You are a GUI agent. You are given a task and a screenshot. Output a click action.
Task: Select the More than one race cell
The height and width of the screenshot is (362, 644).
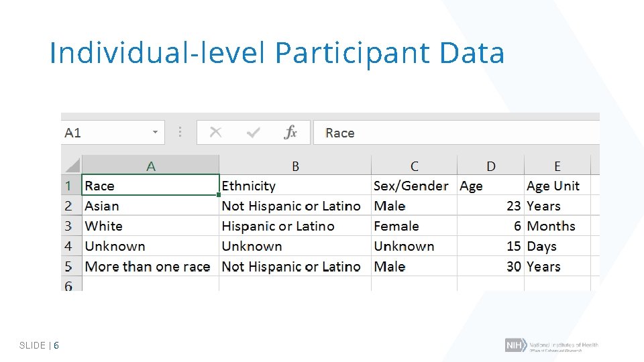(x=150, y=266)
